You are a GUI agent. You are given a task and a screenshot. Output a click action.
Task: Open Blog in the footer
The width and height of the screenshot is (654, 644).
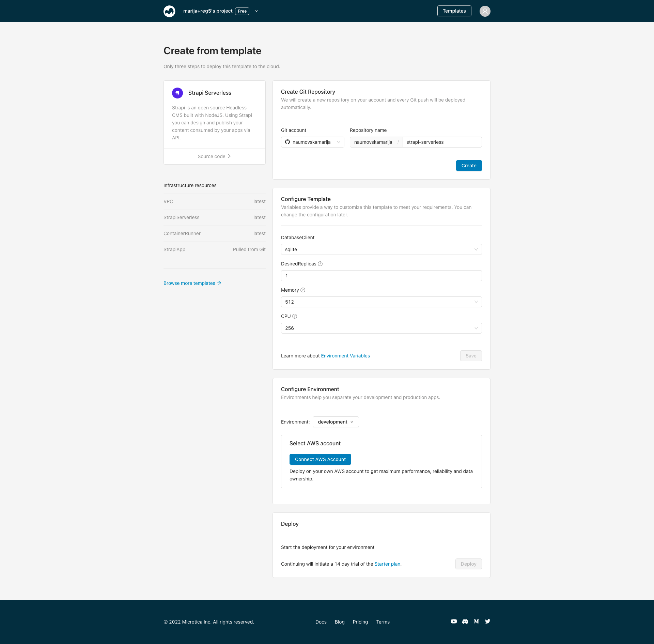[x=340, y=622]
